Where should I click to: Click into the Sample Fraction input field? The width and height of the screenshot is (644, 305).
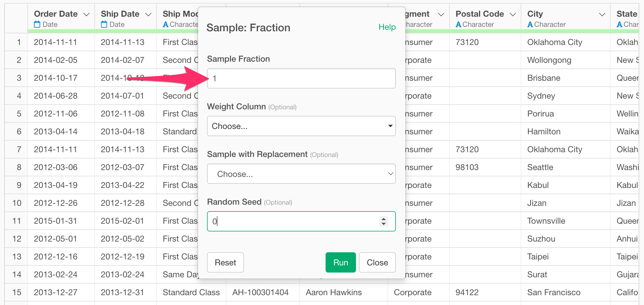click(x=301, y=78)
